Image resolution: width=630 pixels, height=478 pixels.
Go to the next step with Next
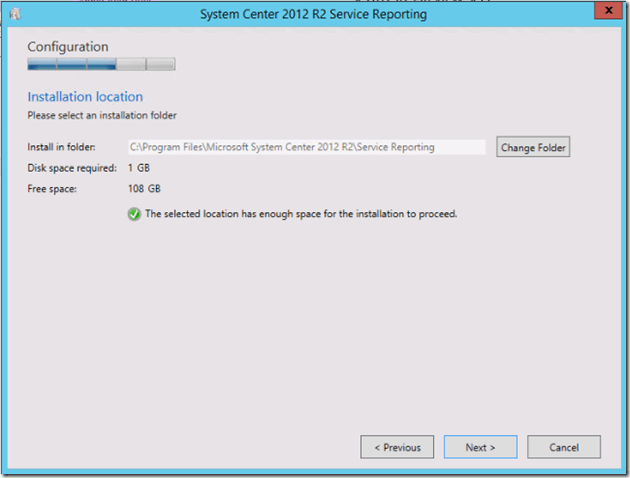click(480, 447)
